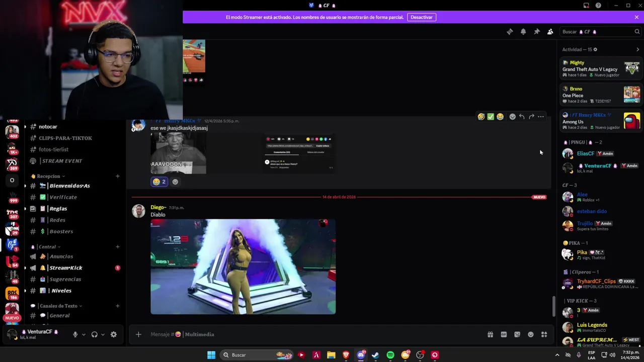644x362 pixels.
Task: Mute the microphone in user panel
Action: pyautogui.click(x=75, y=334)
